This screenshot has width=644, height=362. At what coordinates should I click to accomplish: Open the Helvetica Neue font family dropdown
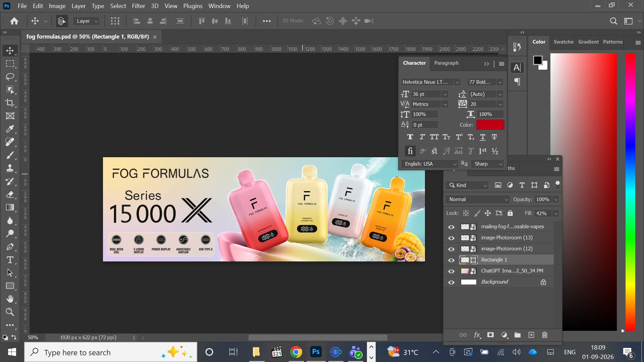pyautogui.click(x=431, y=82)
